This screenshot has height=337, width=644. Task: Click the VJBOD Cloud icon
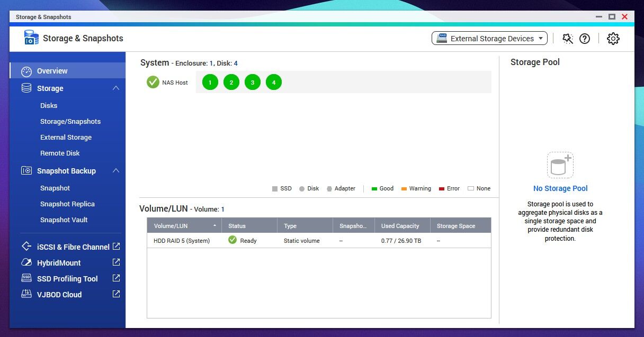pos(26,294)
